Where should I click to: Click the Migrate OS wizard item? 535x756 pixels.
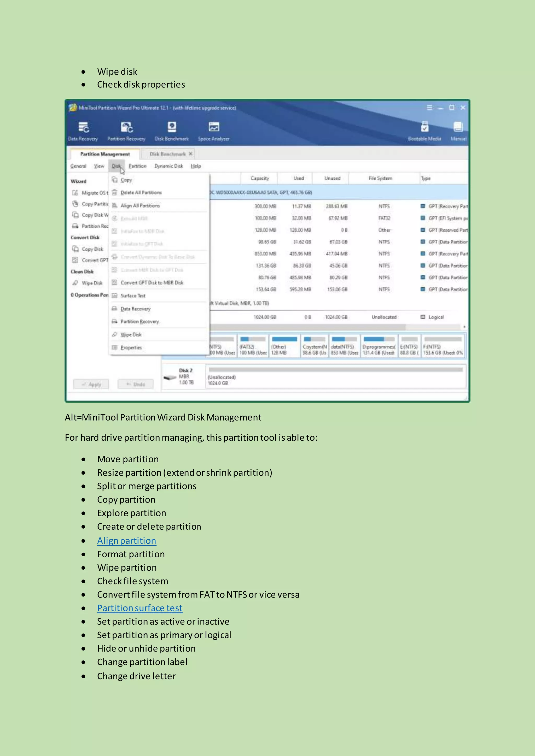click(x=90, y=193)
